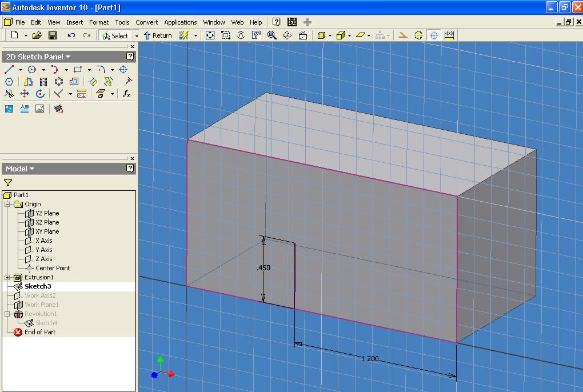The height and width of the screenshot is (392, 583).
Task: Open the Rectangular Pattern tool
Action: (43, 81)
